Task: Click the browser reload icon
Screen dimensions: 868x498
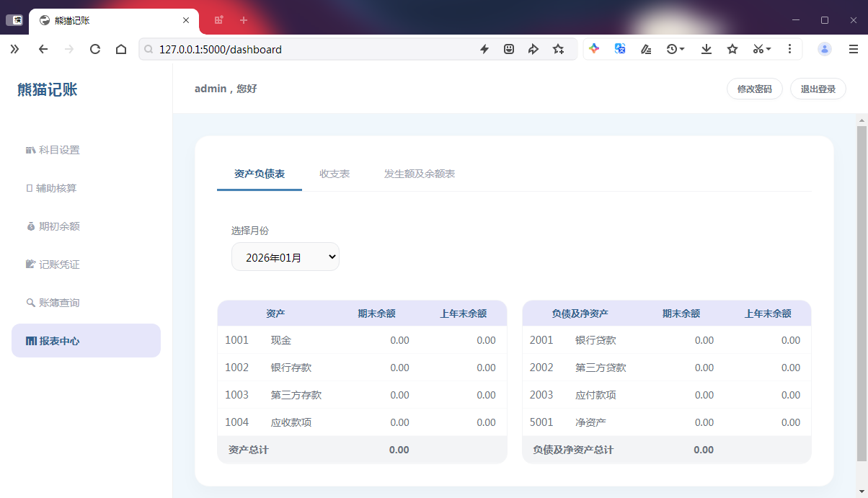Action: pos(94,49)
